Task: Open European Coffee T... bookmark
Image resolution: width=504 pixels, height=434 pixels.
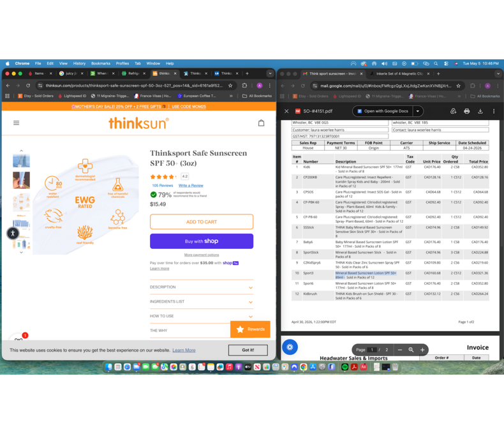Action: coord(196,96)
